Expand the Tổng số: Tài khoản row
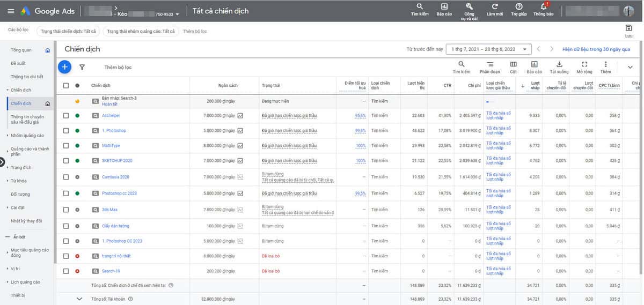Viewport: 644px width, 305px height. pyautogui.click(x=79, y=299)
